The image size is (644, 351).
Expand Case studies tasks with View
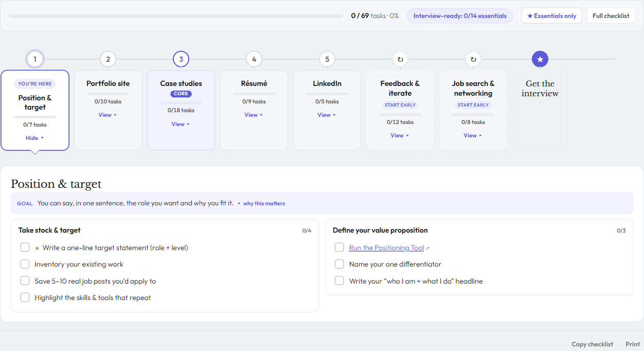[181, 124]
